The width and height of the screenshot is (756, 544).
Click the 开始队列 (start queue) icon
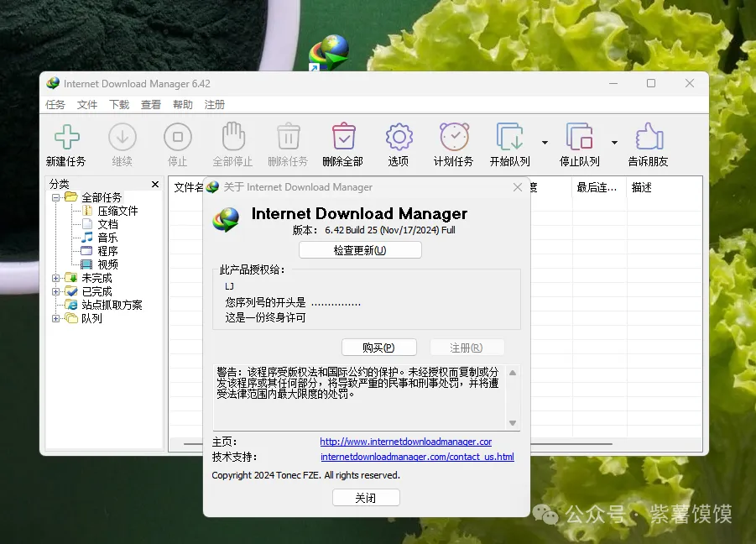(509, 137)
